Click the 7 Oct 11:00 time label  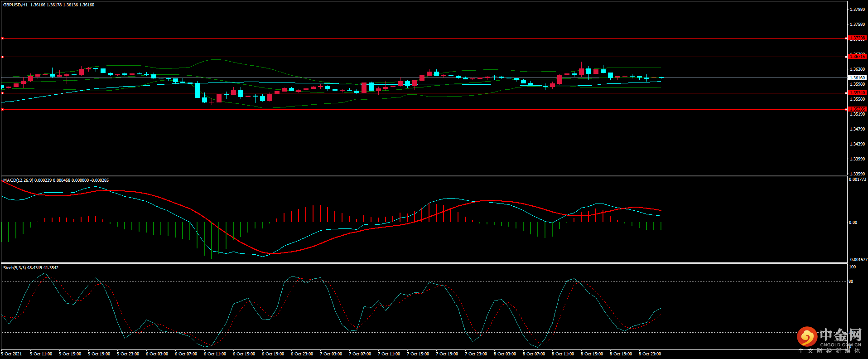tap(389, 354)
